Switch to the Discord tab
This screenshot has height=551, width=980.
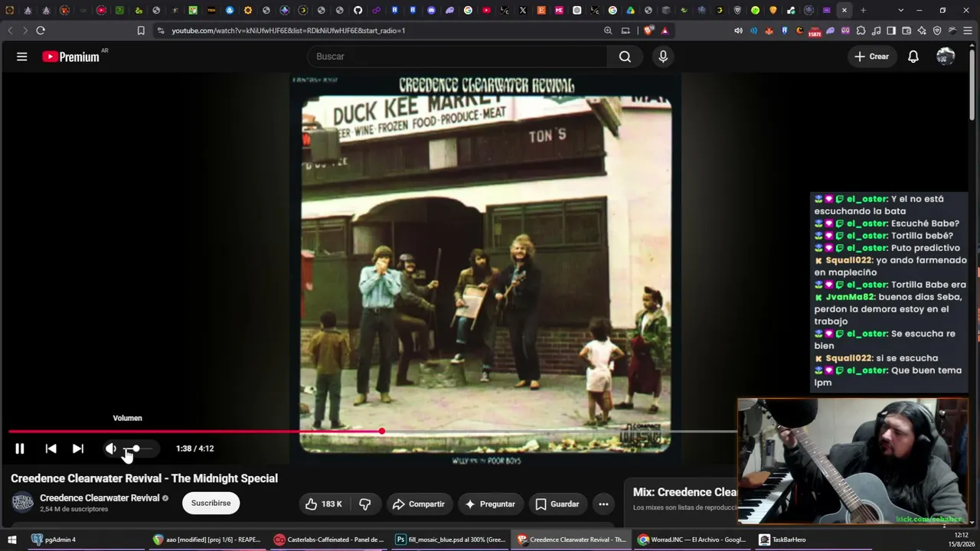[x=431, y=10]
